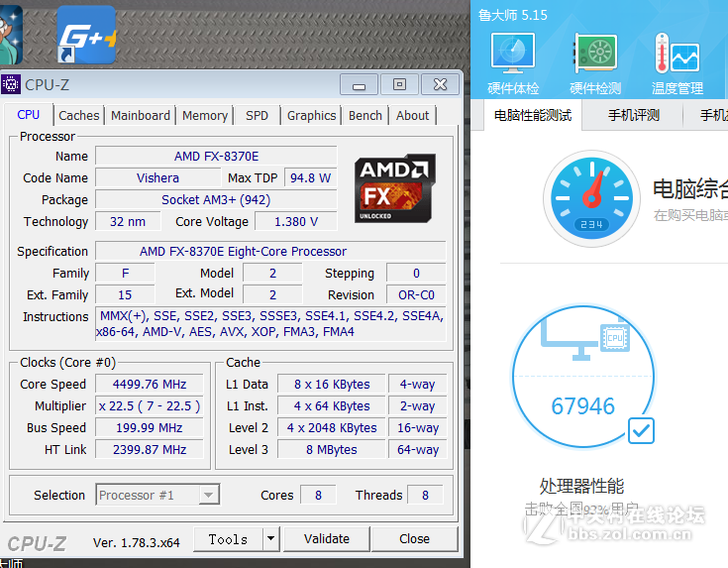This screenshot has width=728, height=568.
Task: Switch to the 手机评测 tab
Action: tap(634, 115)
